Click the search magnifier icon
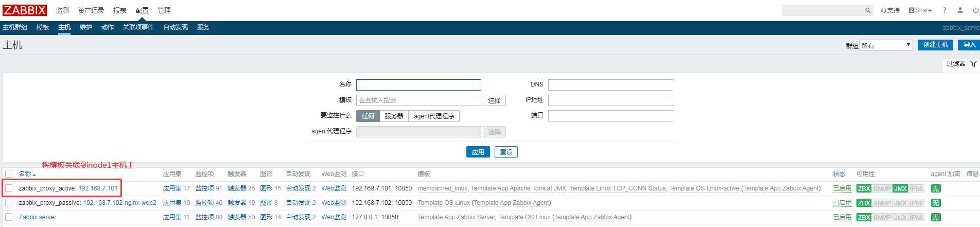Viewport: 980px width, 227px height. click(x=868, y=10)
